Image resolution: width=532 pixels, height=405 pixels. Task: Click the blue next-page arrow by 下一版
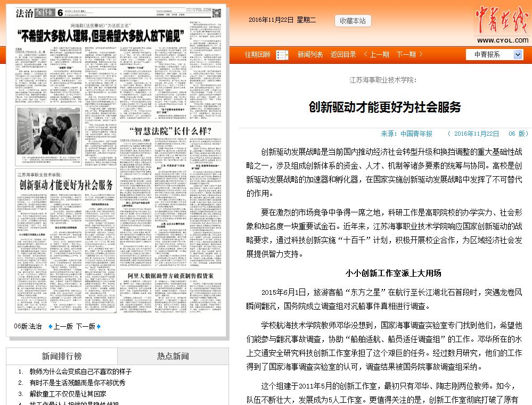pyautogui.click(x=99, y=326)
